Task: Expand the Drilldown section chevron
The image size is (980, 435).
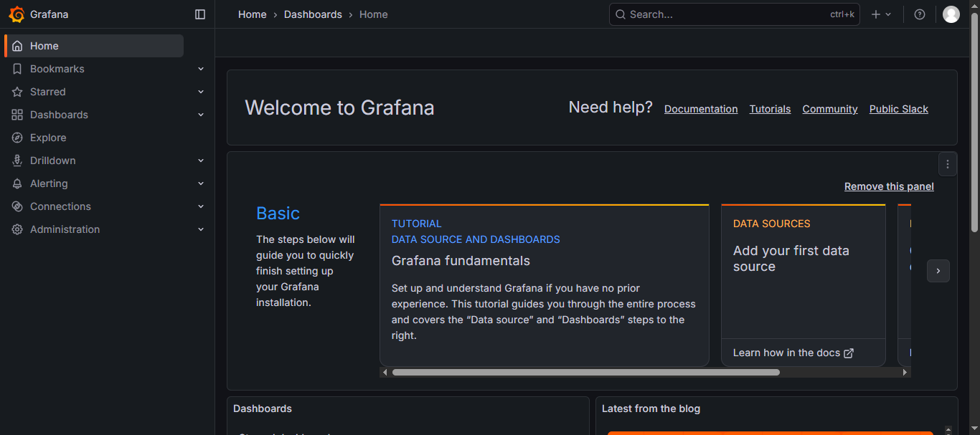Action: point(201,161)
